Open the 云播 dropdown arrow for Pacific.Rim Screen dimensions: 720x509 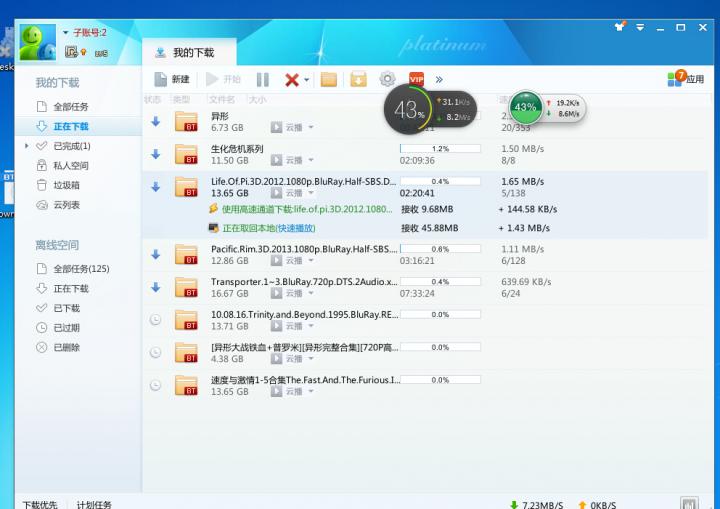click(x=311, y=260)
